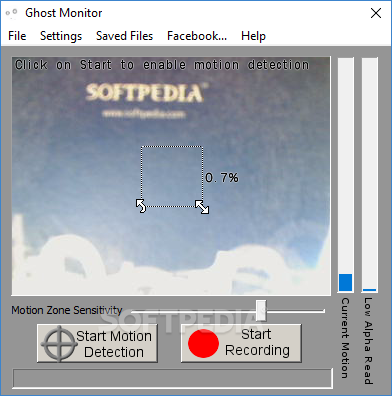Click Start Recording button
The height and width of the screenshot is (396, 392).
click(x=241, y=343)
